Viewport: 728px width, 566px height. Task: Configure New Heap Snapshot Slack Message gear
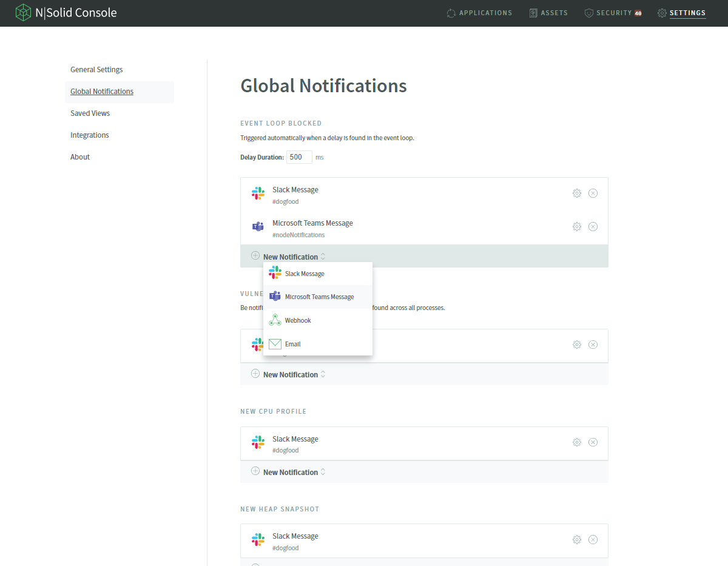pyautogui.click(x=577, y=540)
